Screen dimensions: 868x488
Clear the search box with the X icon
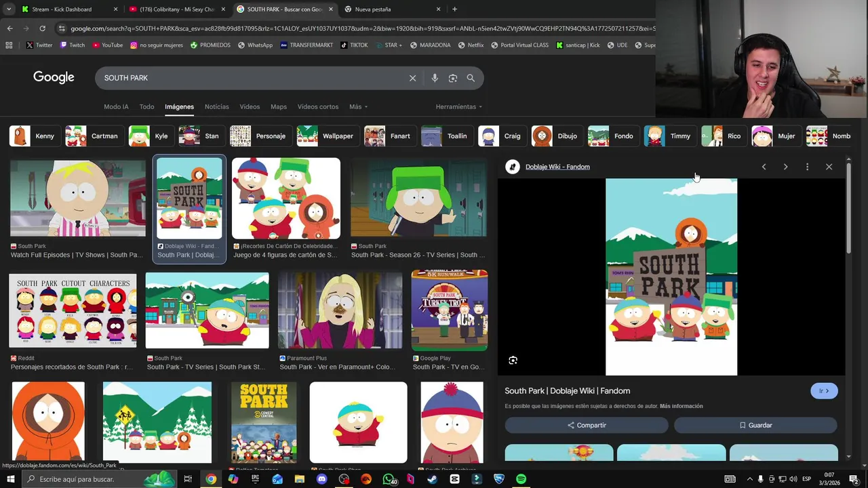[412, 78]
